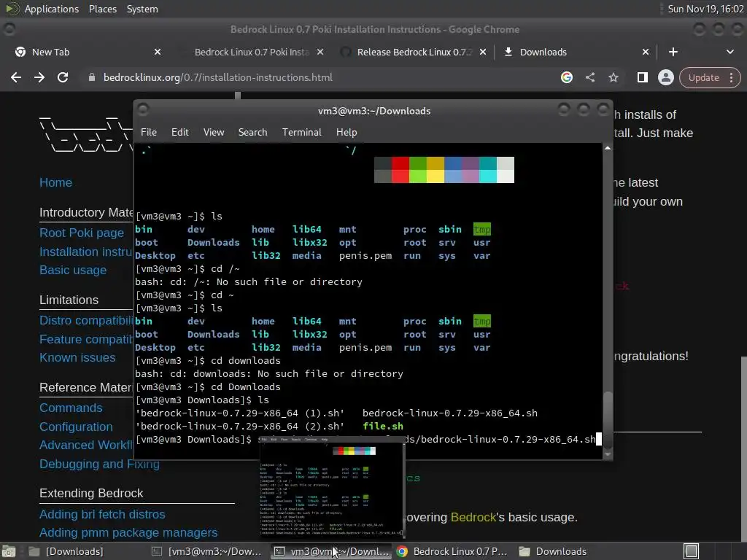Open terminal Edit menu
Image resolution: width=747 pixels, height=560 pixels.
179,133
